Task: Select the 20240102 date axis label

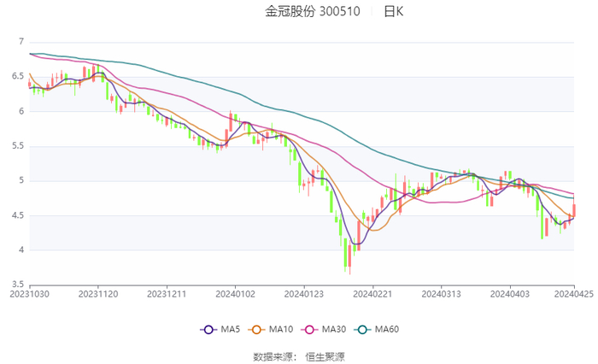Action: 235,294
